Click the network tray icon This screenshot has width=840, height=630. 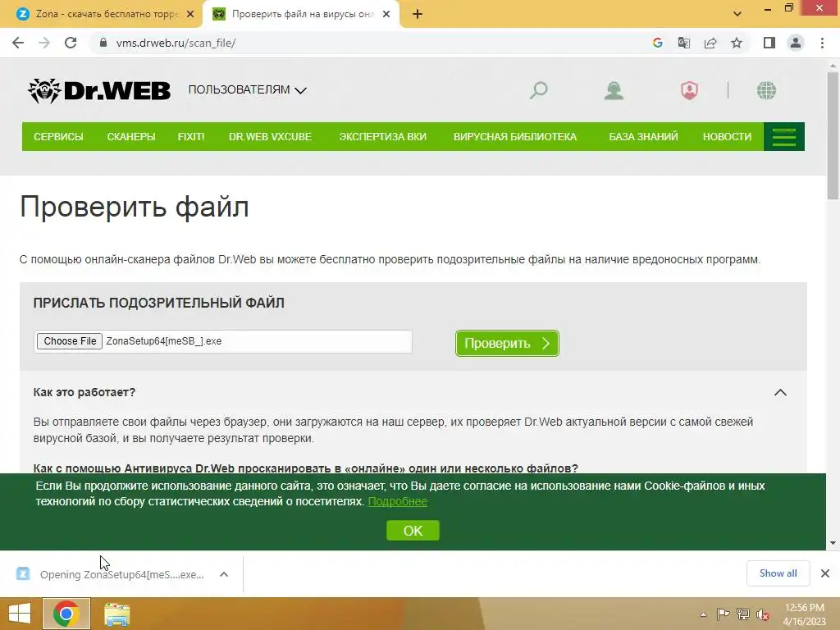[743, 614]
